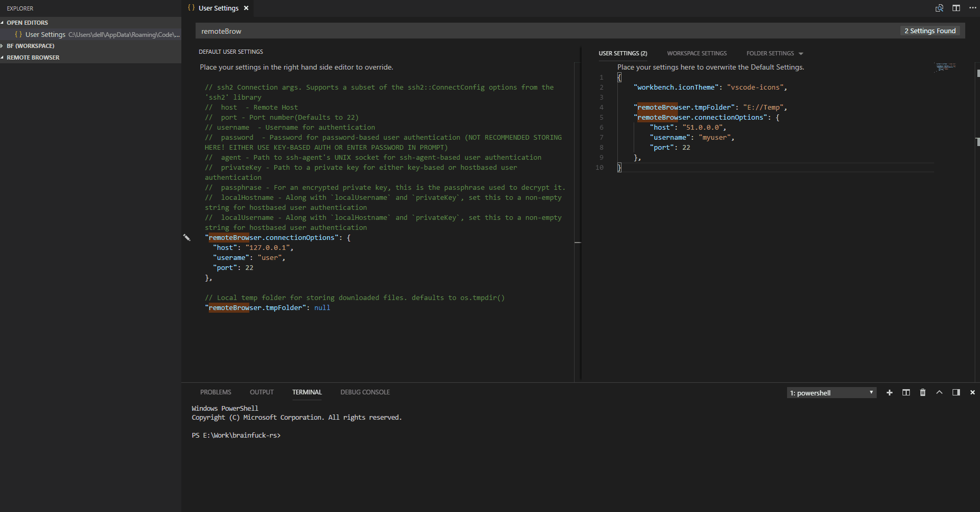Split the editor using the top layout icon
980x512 pixels.
[x=956, y=8]
